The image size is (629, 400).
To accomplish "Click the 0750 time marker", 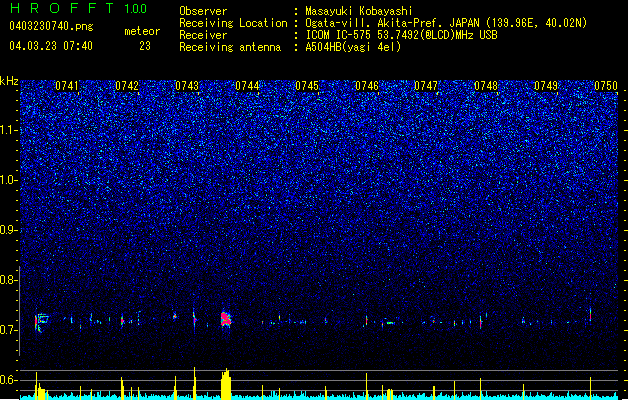I will (x=606, y=86).
